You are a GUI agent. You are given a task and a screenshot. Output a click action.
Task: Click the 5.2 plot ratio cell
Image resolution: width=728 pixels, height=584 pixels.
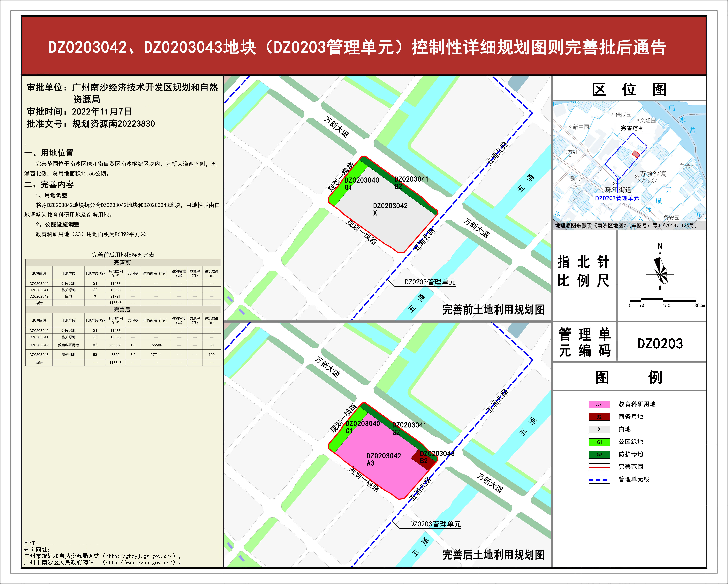tap(133, 355)
